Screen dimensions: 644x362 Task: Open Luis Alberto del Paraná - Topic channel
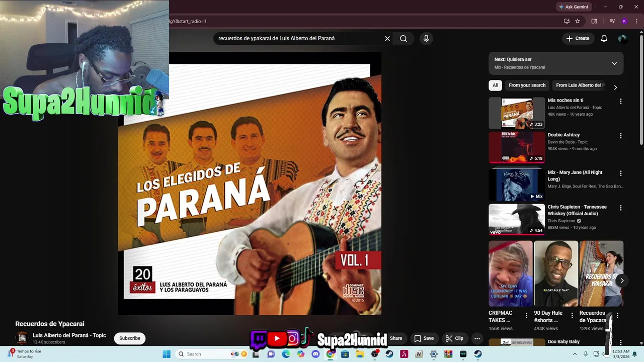point(69,335)
